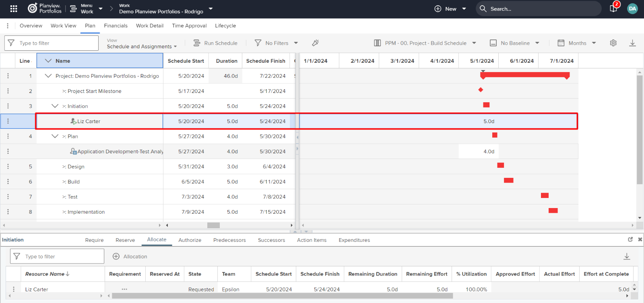Click the funnel icon in the top filter box
Viewport: 644px width, 303px height.
(x=11, y=43)
